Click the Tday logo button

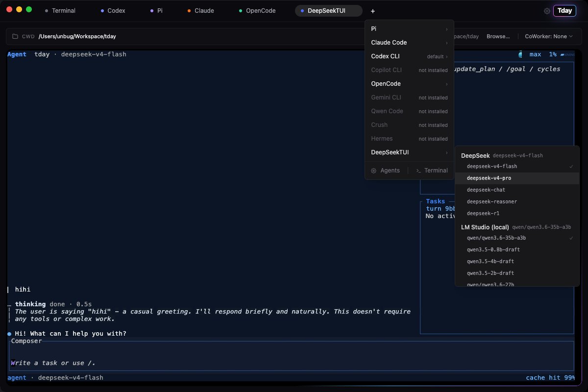click(564, 11)
